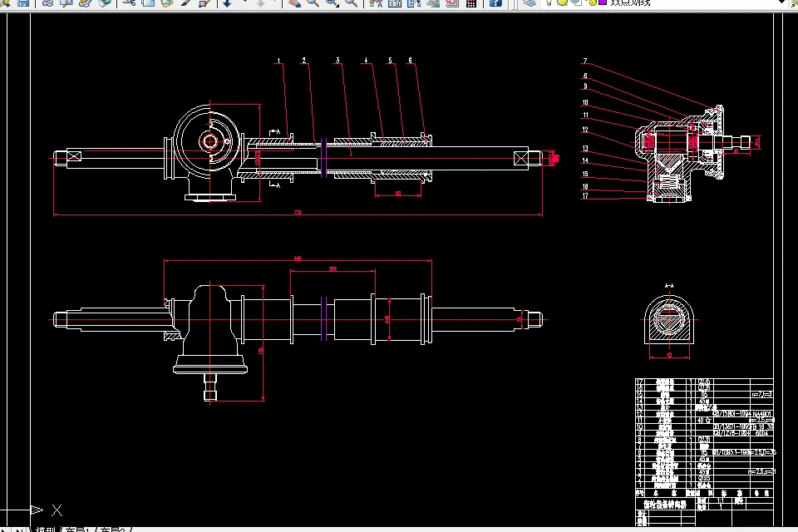Click the grayed Redo arrow
The height and width of the screenshot is (532, 798).
click(260, 2)
